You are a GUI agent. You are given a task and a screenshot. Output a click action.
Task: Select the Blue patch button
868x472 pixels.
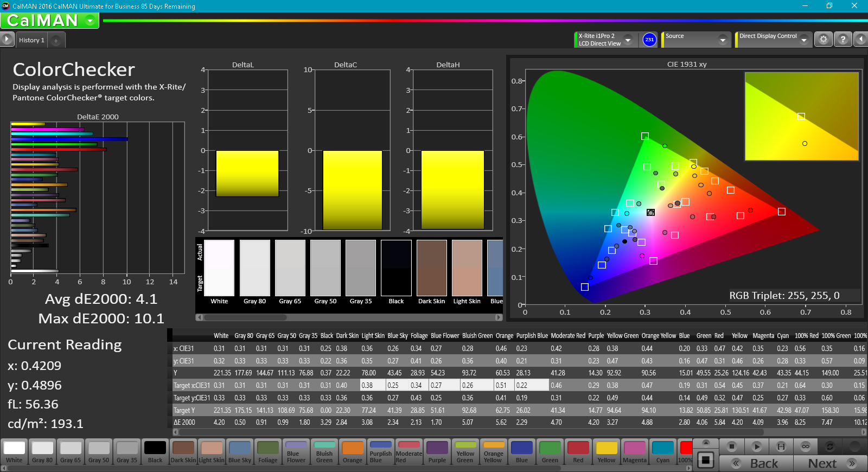(522, 452)
